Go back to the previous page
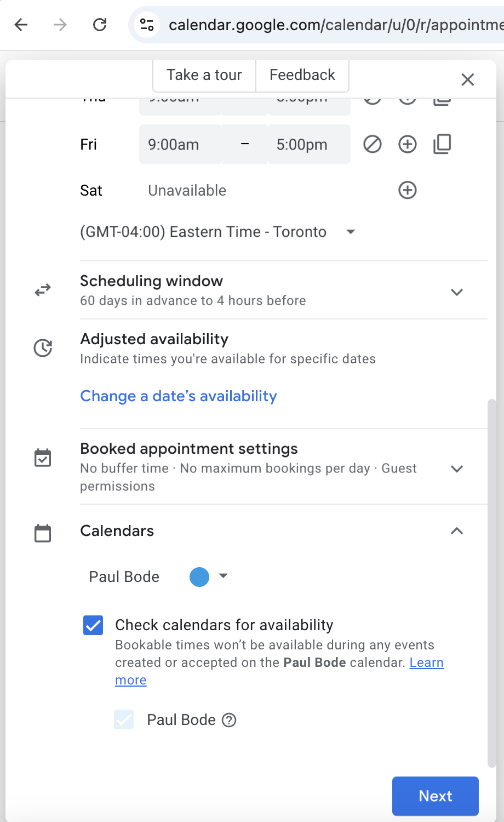 [x=21, y=25]
